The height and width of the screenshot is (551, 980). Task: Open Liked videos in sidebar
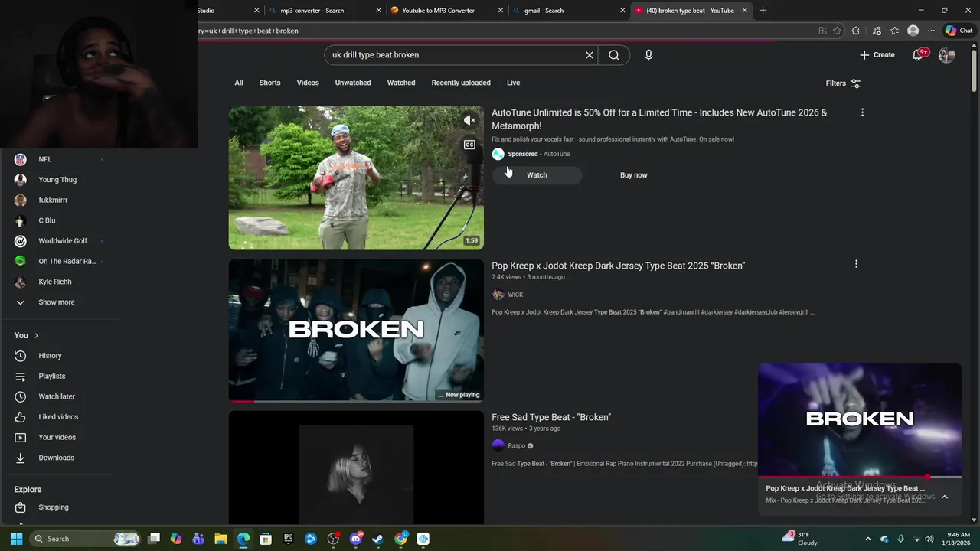pyautogui.click(x=59, y=417)
